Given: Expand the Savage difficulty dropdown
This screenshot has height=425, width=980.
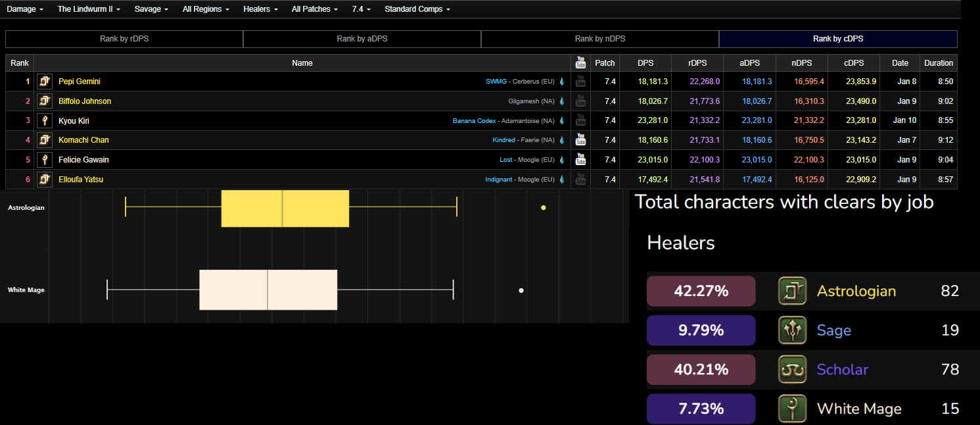Looking at the screenshot, I should [x=151, y=9].
